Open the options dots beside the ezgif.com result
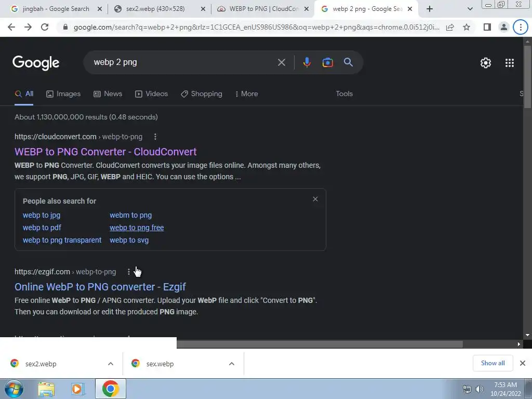 click(x=129, y=272)
